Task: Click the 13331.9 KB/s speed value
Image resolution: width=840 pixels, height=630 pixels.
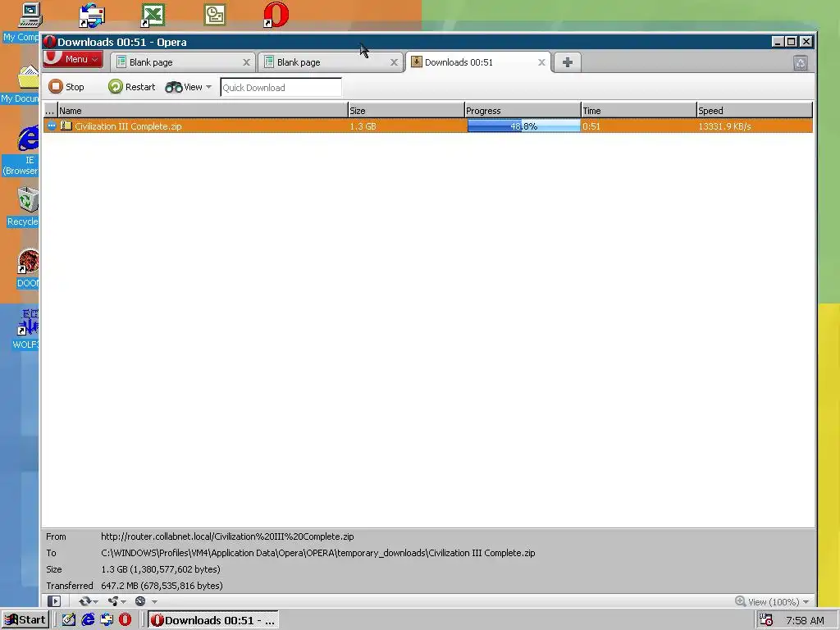Action: [724, 126]
